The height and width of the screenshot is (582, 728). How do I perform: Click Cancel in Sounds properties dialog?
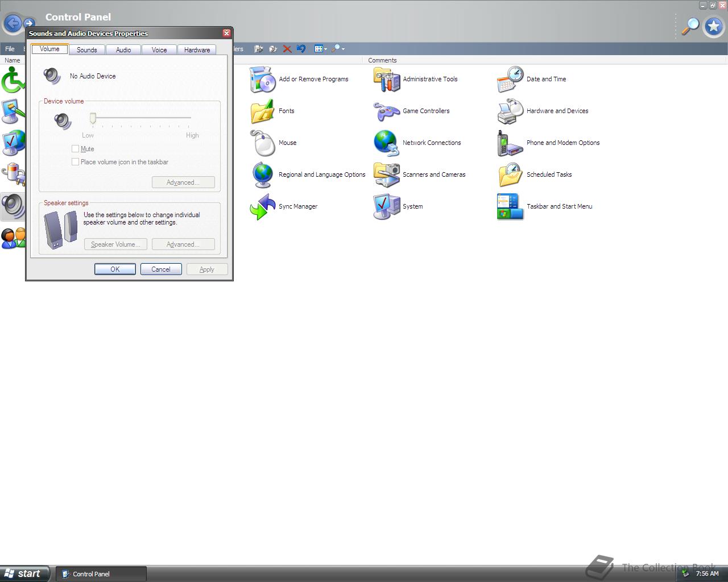tap(161, 269)
